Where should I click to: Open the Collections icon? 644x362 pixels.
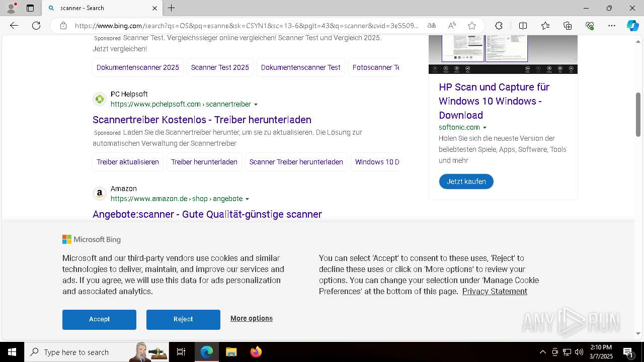[x=568, y=26]
